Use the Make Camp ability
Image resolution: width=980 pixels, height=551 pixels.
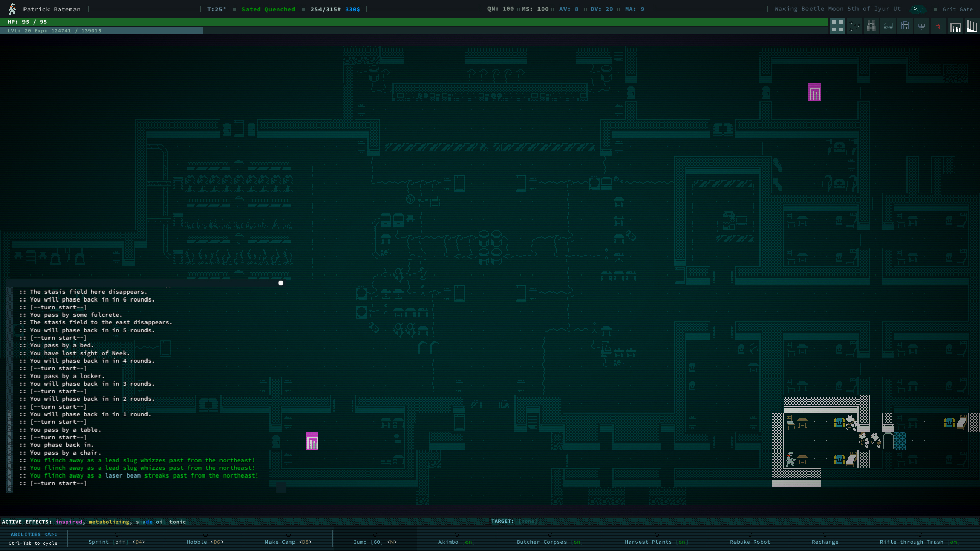pos(288,542)
